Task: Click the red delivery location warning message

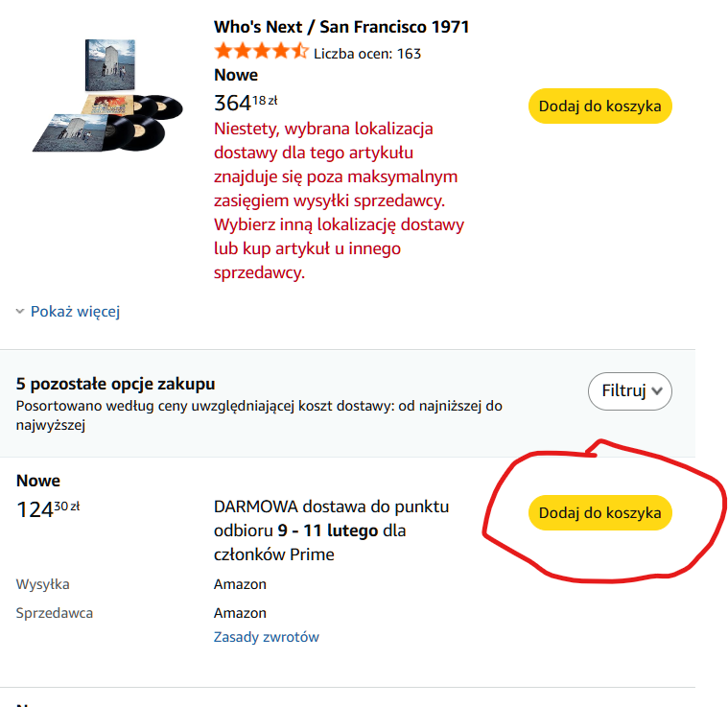Action: point(339,200)
